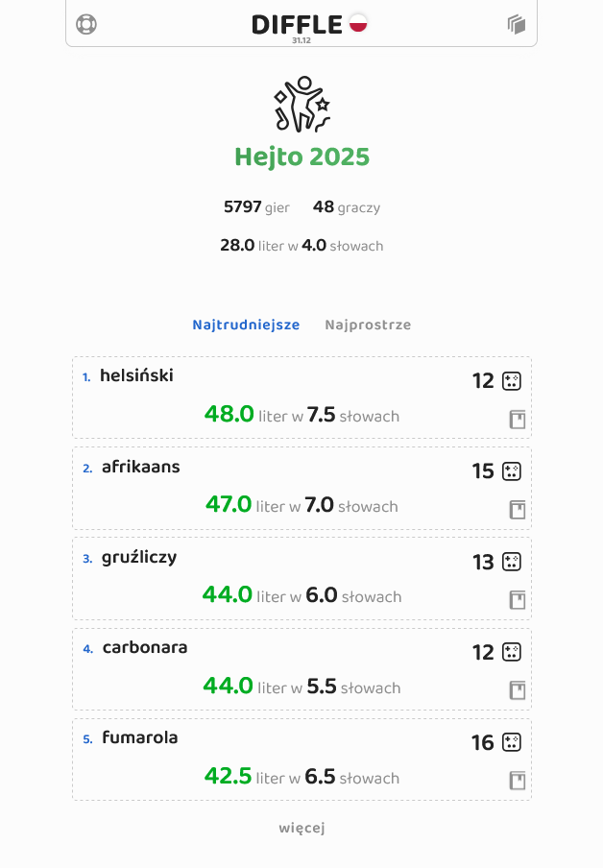This screenshot has height=868, width=603.
Task: Click the lifebuoy help icon
Action: coord(86,25)
